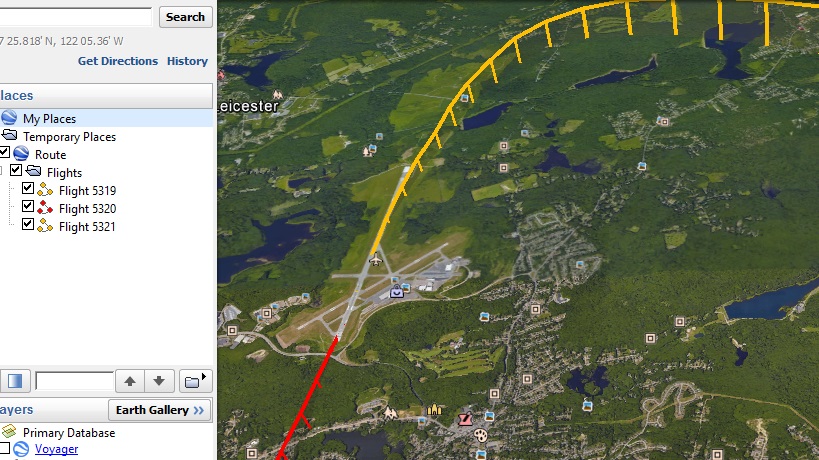
Task: Open Get Directions link
Action: point(118,61)
